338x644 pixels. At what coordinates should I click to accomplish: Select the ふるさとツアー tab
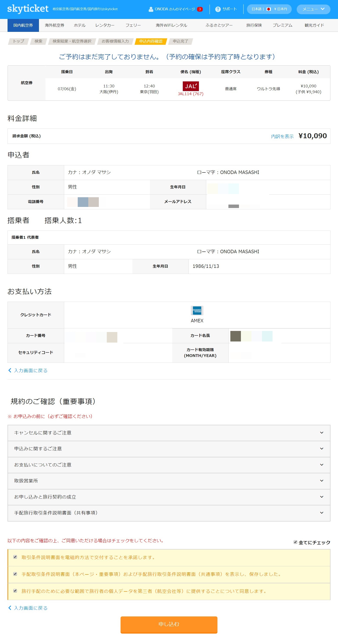point(219,25)
